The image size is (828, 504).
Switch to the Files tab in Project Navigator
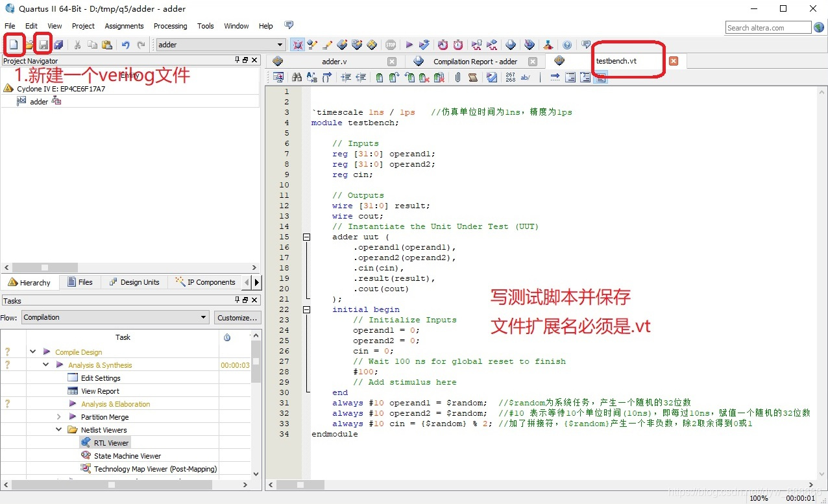80,282
